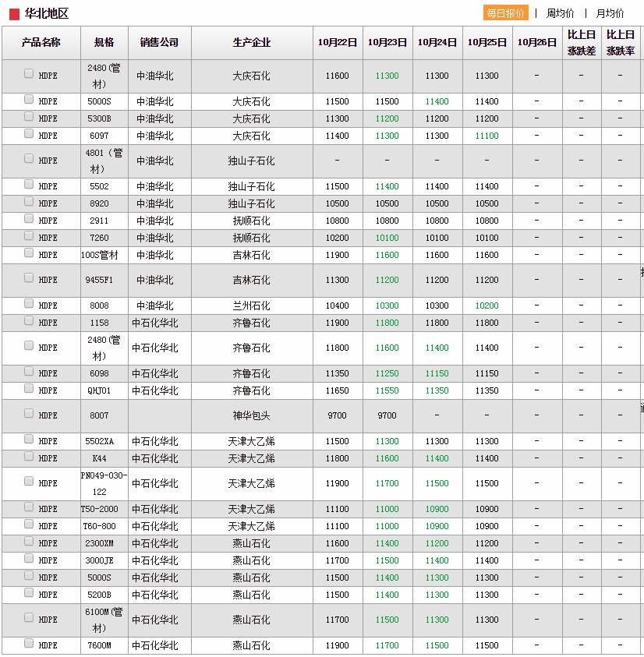This screenshot has height=657, width=644.
Task: Select the HDPE 100S管材 row checkbox
Action: pyautogui.click(x=29, y=253)
